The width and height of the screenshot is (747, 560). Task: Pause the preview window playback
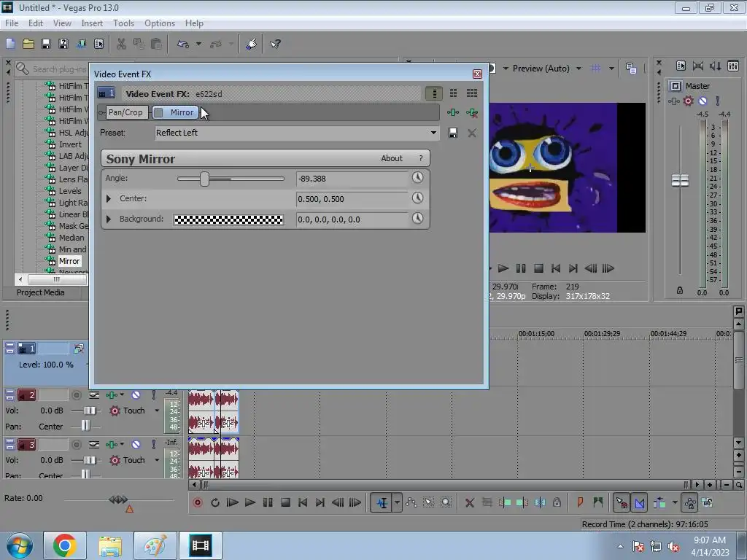(x=521, y=268)
